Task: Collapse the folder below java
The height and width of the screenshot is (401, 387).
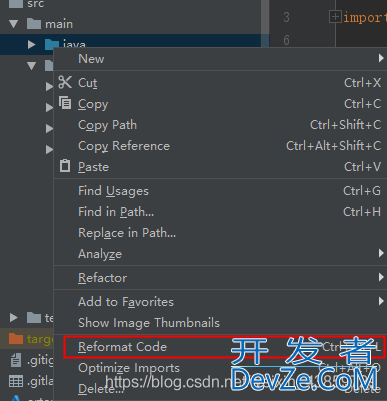Action: [x=32, y=66]
